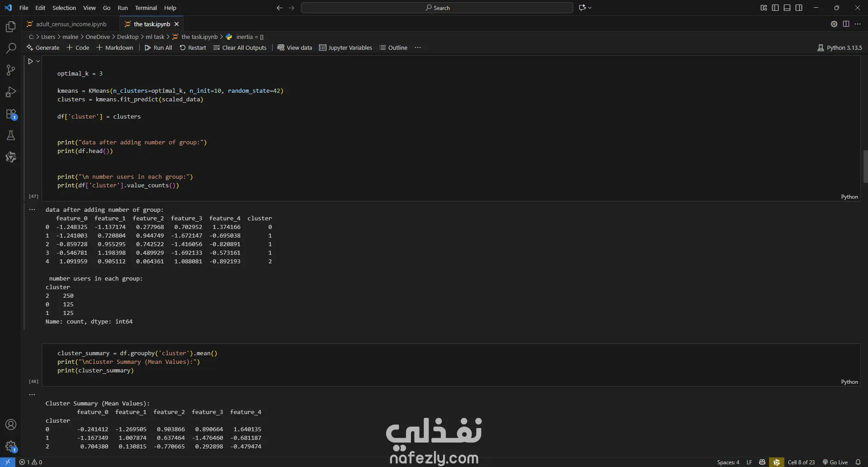Open the Accounts menu icon
The height and width of the screenshot is (467, 868).
pyautogui.click(x=11, y=424)
